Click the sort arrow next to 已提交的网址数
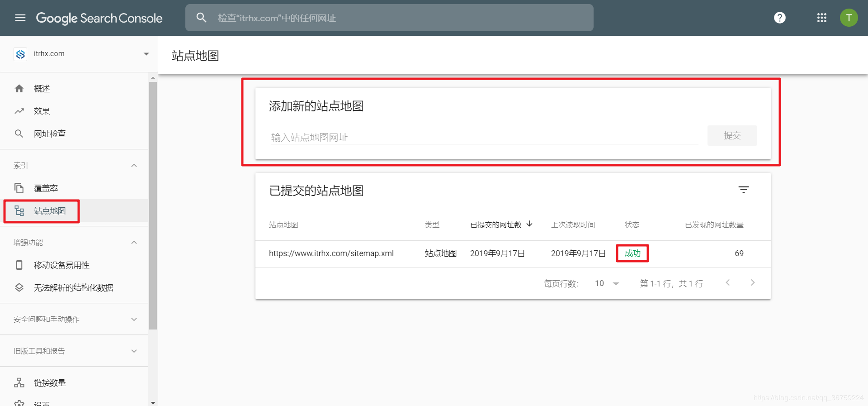 530,224
